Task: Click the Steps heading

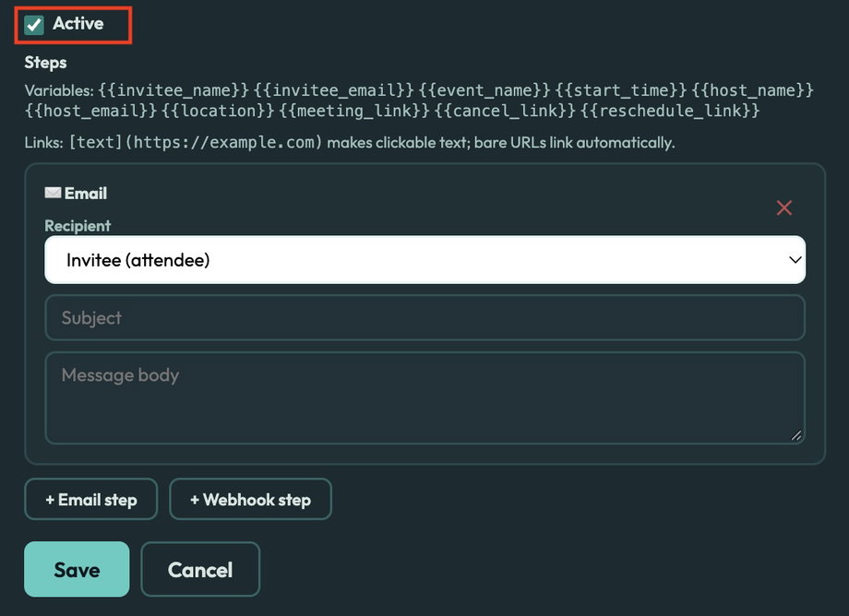Action: click(x=45, y=63)
